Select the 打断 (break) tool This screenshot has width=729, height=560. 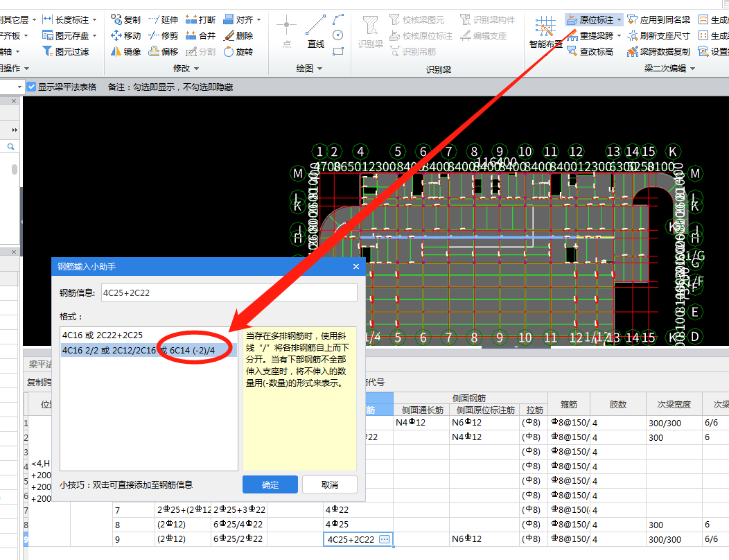200,19
